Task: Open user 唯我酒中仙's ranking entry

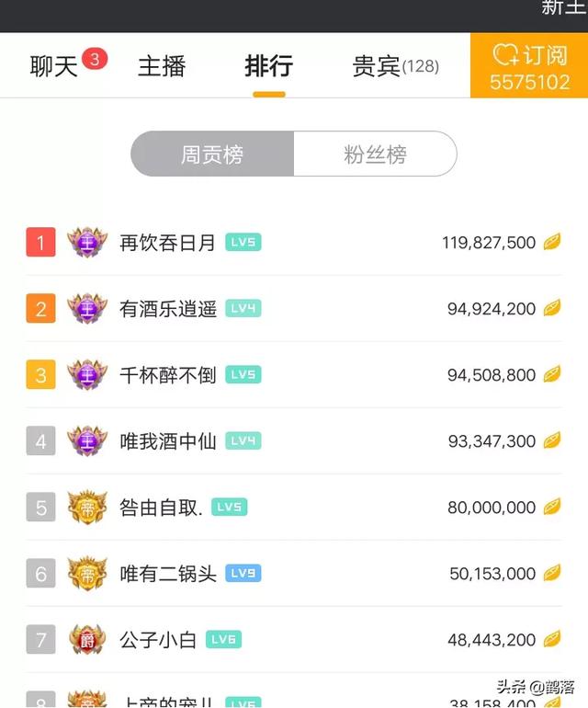Action: click(294, 441)
